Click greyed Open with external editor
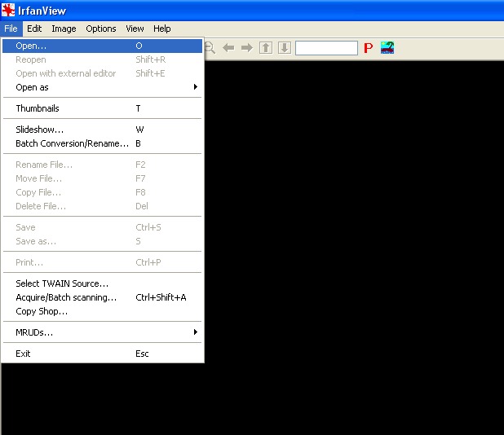This screenshot has height=435, width=504. [102, 73]
